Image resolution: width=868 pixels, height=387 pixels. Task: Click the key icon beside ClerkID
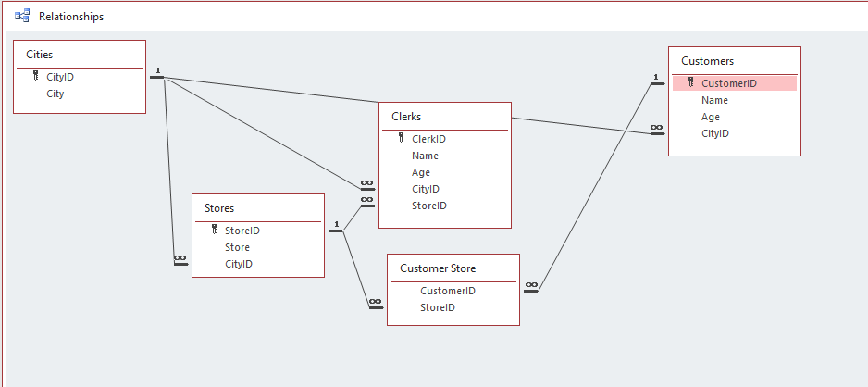coord(402,138)
